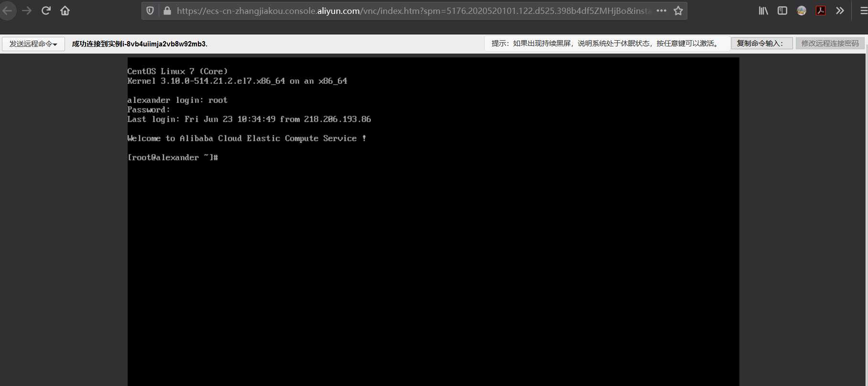Focus the browser URL address bar
This screenshot has width=868, height=386.
413,11
